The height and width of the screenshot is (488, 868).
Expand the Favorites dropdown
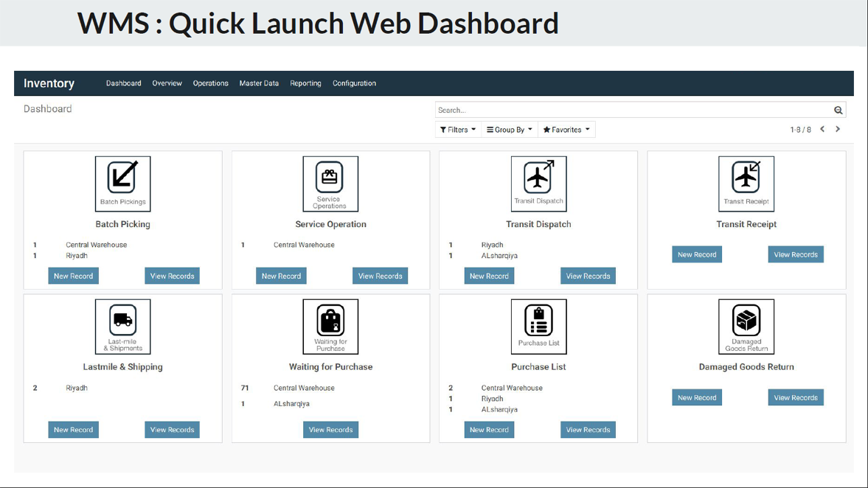pyautogui.click(x=566, y=130)
